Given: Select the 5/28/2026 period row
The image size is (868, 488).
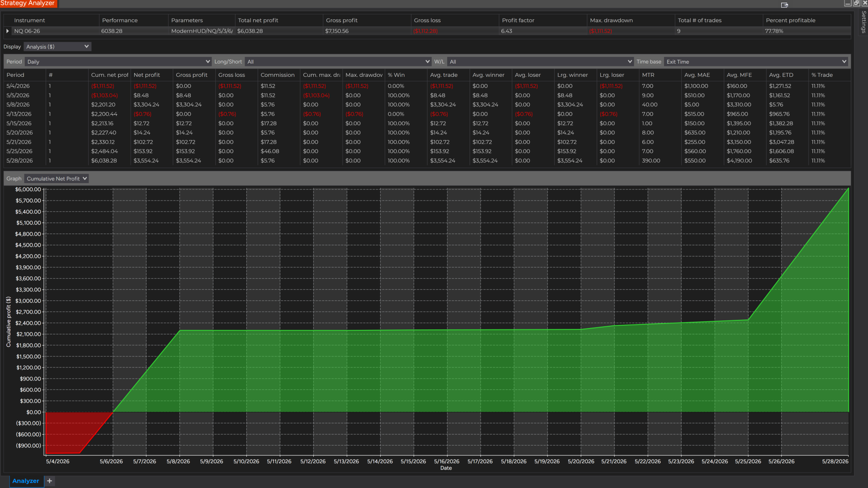Looking at the screenshot, I should (x=427, y=160).
